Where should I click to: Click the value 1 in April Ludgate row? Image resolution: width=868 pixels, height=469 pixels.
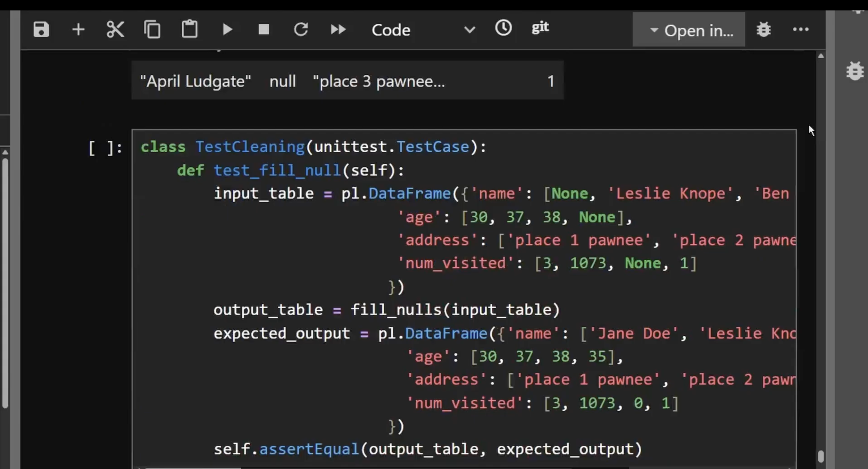(551, 82)
